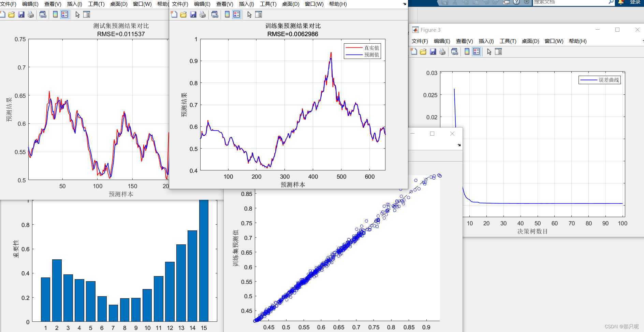Toggle edit-plot arrow in Figure 3

pos(489,51)
